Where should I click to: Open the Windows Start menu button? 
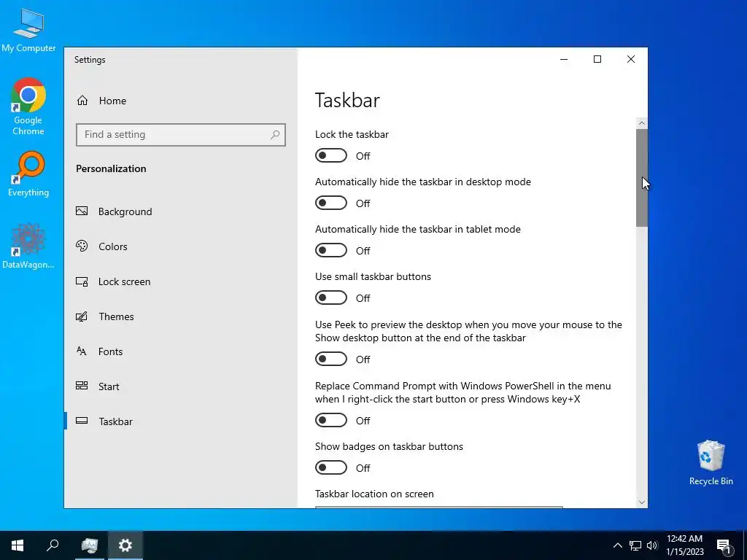(x=18, y=545)
